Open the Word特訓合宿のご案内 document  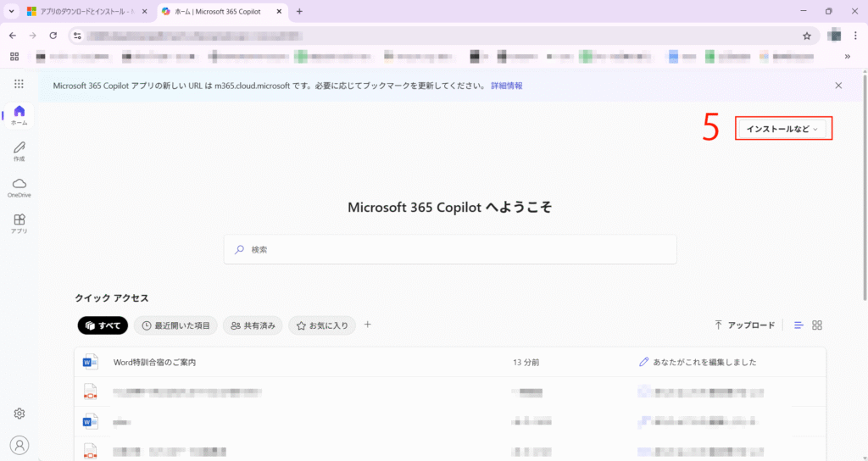coord(154,363)
